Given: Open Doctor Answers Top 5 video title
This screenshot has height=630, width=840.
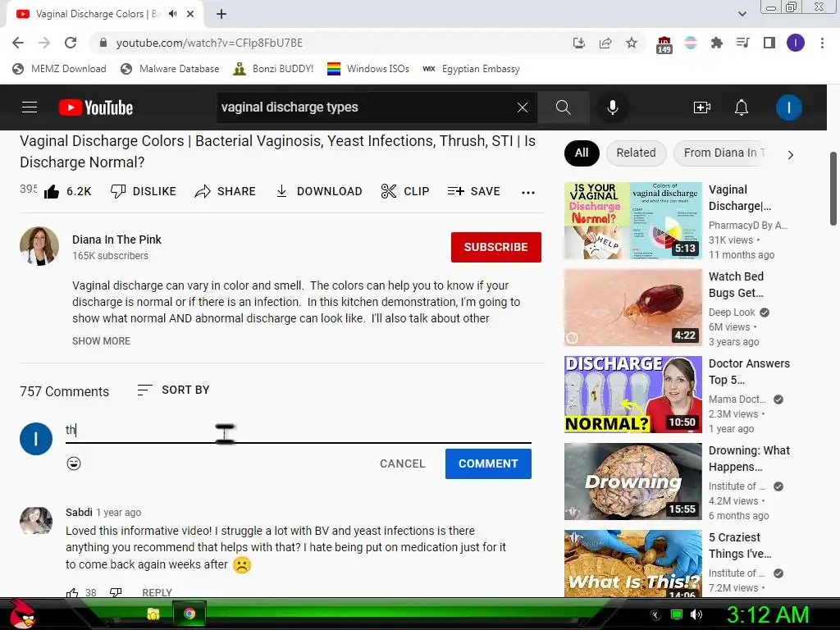Looking at the screenshot, I should (749, 372).
